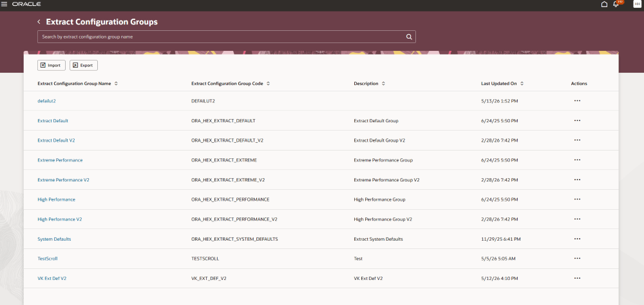
Task: Sort by Extract Configuration Group Name
Action: (x=116, y=84)
